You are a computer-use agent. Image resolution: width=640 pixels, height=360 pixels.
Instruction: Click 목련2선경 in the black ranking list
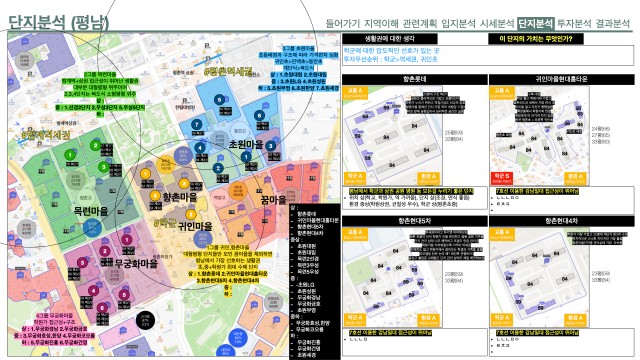coord(308,259)
